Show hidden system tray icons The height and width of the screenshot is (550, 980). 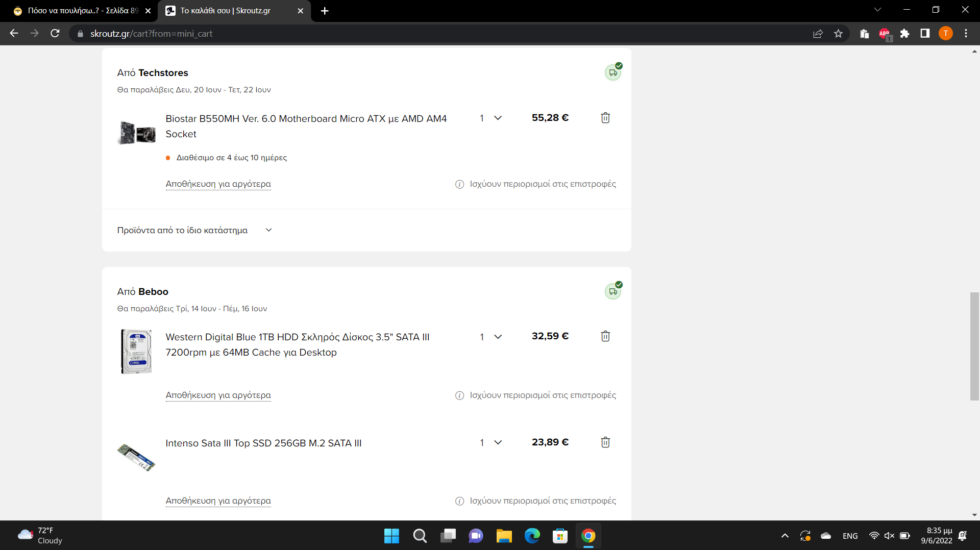(x=785, y=536)
